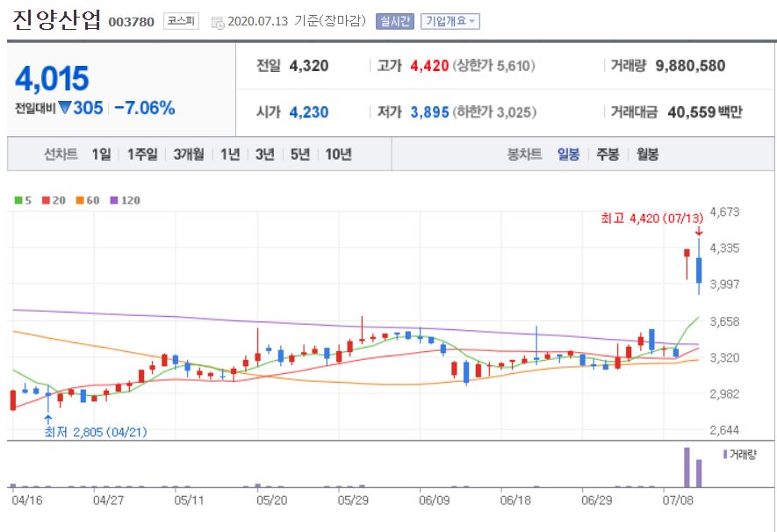
Task: Show the 10년 line chart
Action: (x=338, y=154)
